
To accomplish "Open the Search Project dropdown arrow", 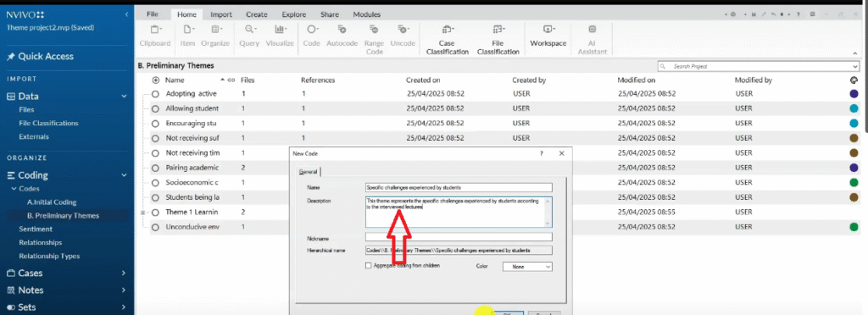I will coord(856,66).
